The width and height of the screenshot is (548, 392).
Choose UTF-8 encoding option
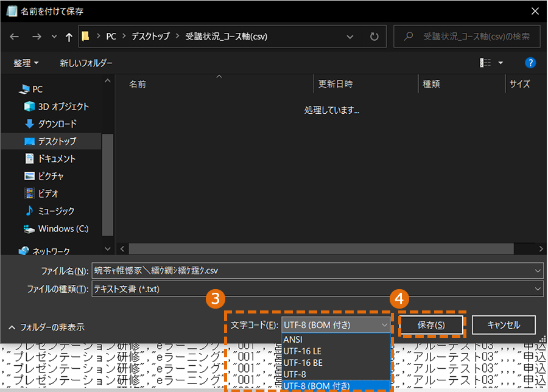click(x=336, y=374)
